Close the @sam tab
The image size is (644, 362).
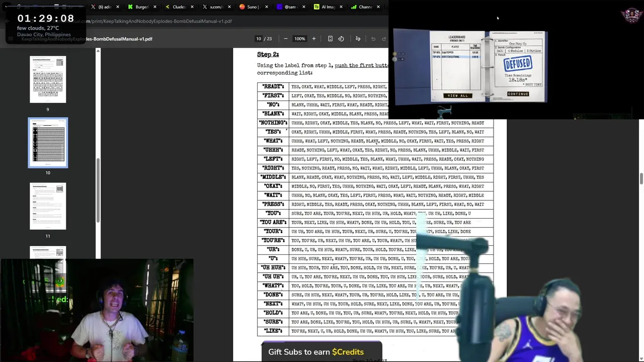click(x=304, y=7)
